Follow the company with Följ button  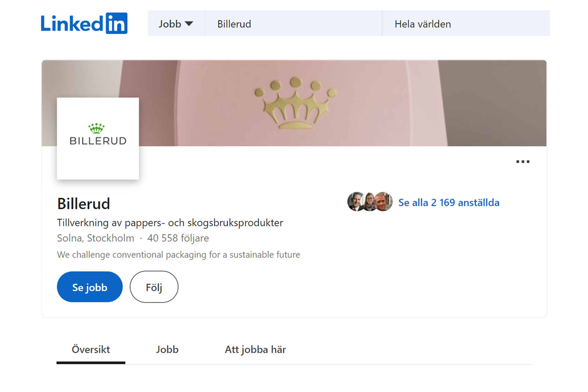tap(154, 287)
